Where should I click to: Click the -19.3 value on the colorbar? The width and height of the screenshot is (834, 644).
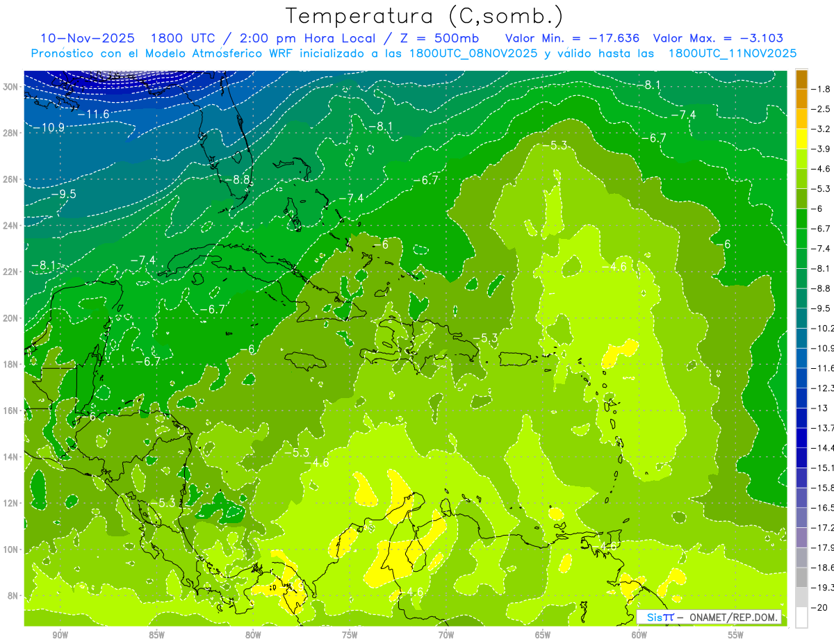click(x=823, y=588)
